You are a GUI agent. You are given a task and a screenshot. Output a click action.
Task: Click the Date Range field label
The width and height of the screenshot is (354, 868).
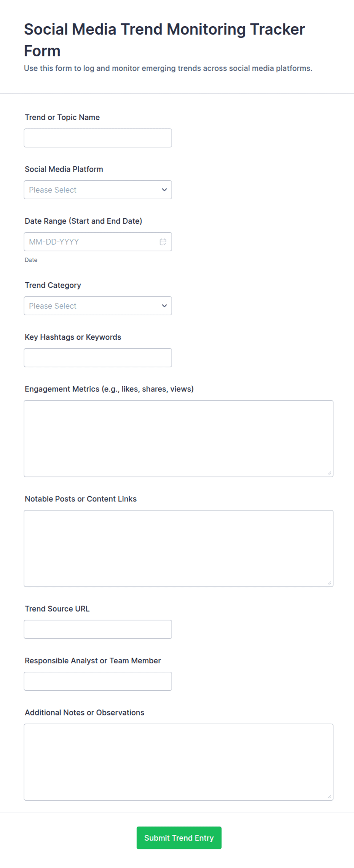point(83,221)
